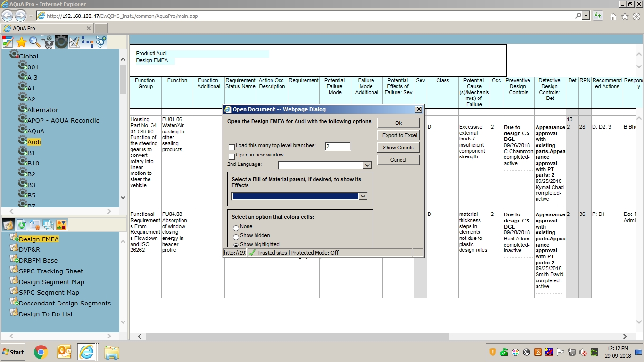This screenshot has height=362, width=644.
Task: Click Ok in Open Document dialog
Action: pos(398,123)
